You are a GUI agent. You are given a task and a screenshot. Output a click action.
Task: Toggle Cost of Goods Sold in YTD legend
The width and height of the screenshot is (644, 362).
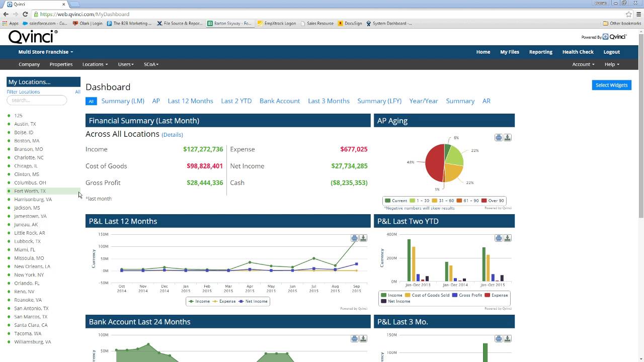(427, 295)
